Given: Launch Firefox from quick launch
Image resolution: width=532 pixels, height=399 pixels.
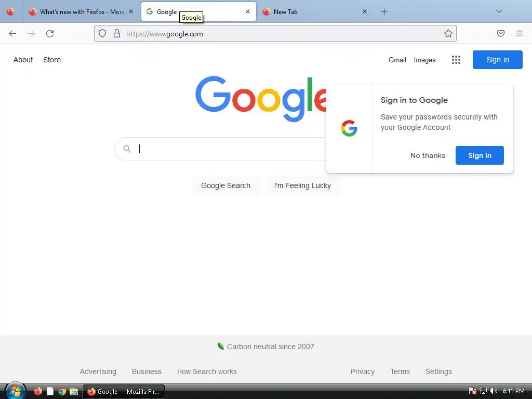Looking at the screenshot, I should 37,391.
